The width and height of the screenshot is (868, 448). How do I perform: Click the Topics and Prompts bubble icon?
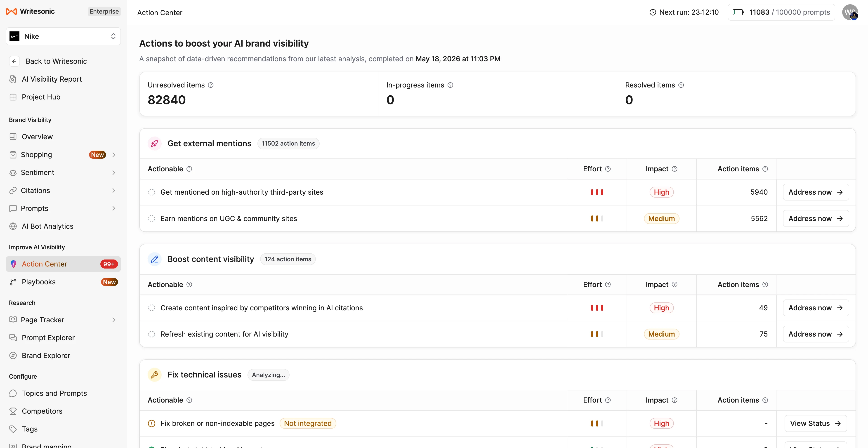13,394
